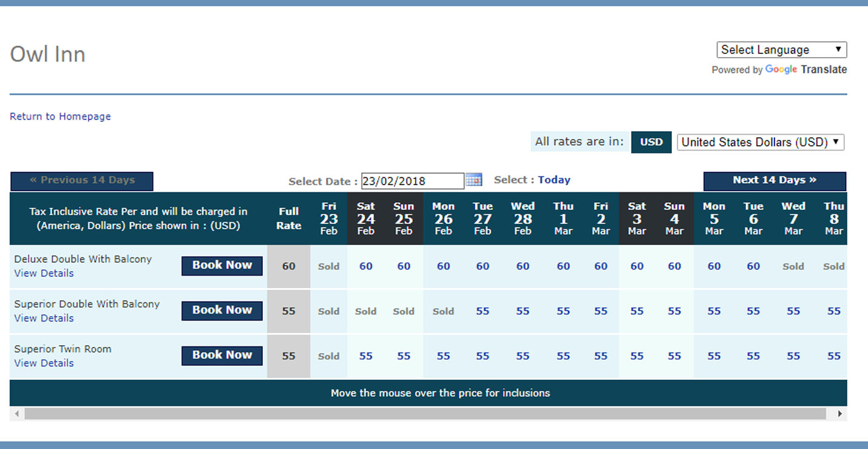868x449 pixels.
Task: Book Now for Superior Double With Balcony
Action: click(x=222, y=310)
